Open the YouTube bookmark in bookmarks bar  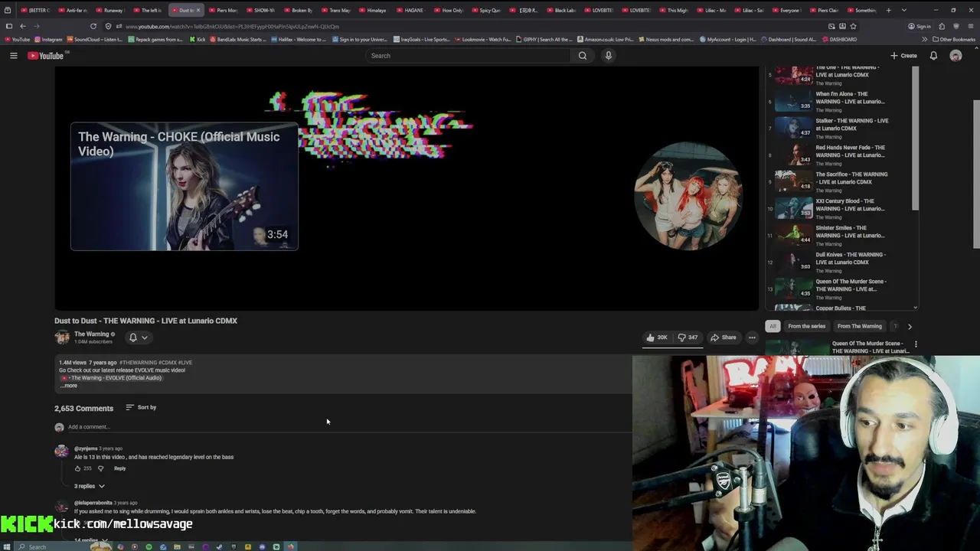click(18, 39)
